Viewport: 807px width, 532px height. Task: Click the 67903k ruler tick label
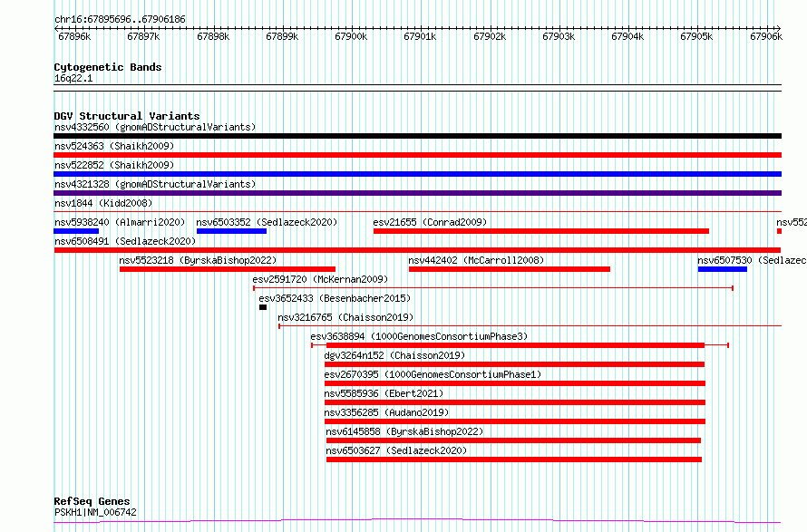coord(559,36)
